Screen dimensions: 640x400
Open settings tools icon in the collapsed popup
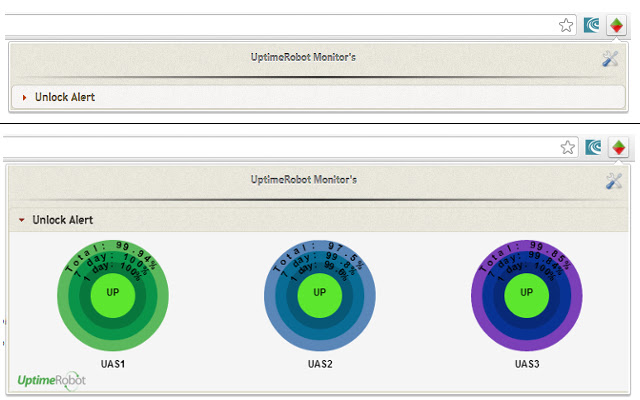[x=611, y=59]
